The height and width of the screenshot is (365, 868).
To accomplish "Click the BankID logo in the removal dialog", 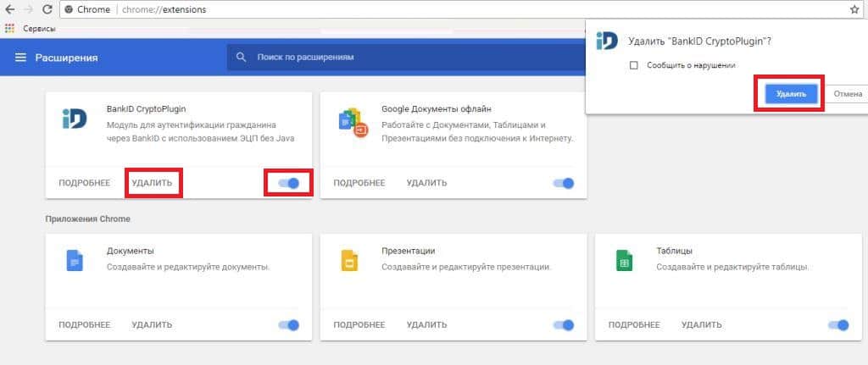I will (607, 41).
